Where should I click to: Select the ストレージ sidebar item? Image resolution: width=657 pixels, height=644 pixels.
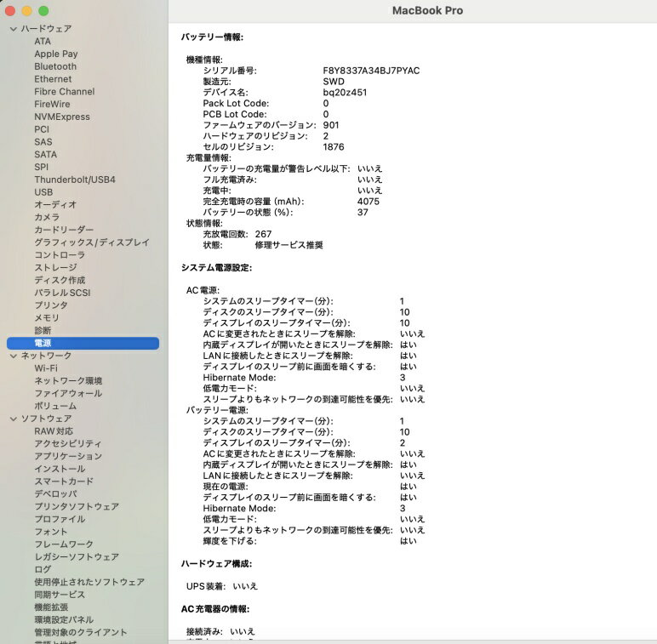pos(55,267)
